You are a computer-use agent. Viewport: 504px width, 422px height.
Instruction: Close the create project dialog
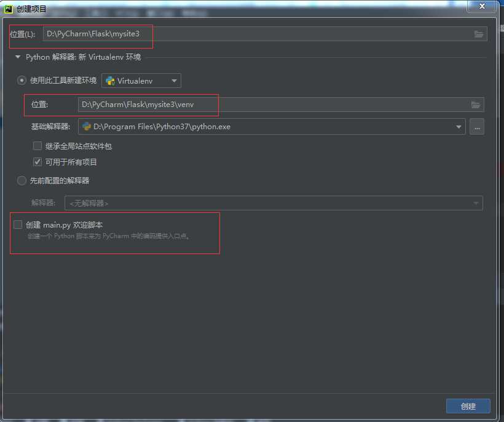coord(482,6)
